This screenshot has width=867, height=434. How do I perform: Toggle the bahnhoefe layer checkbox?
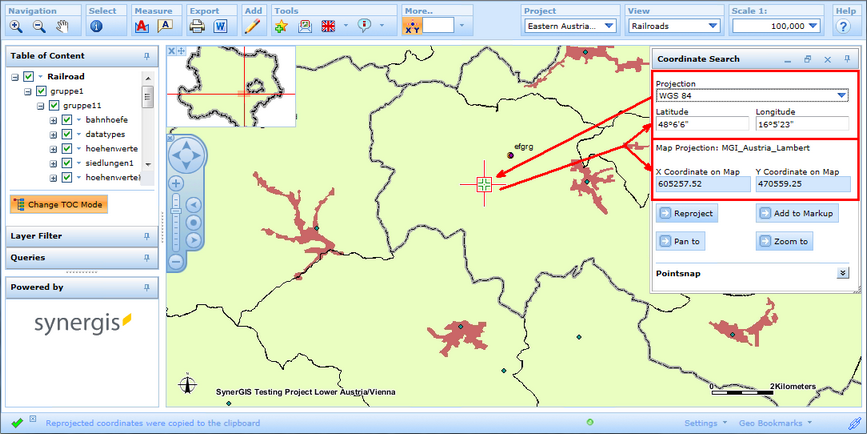(x=67, y=120)
